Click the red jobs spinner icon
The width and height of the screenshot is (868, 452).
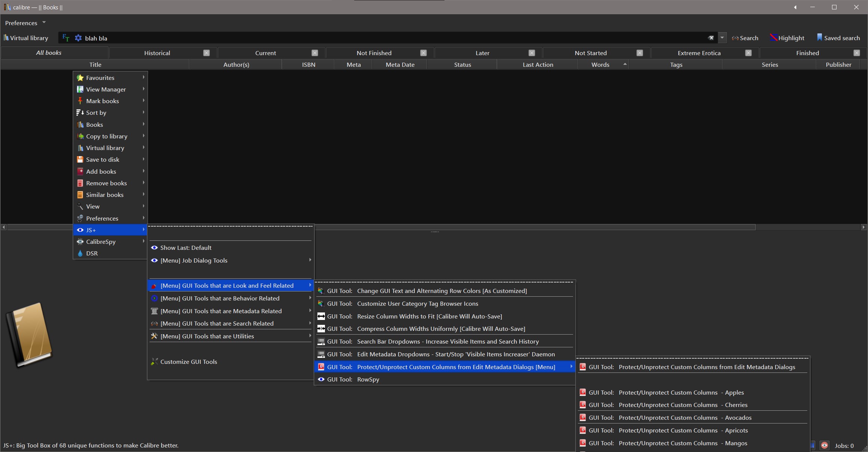(824, 445)
